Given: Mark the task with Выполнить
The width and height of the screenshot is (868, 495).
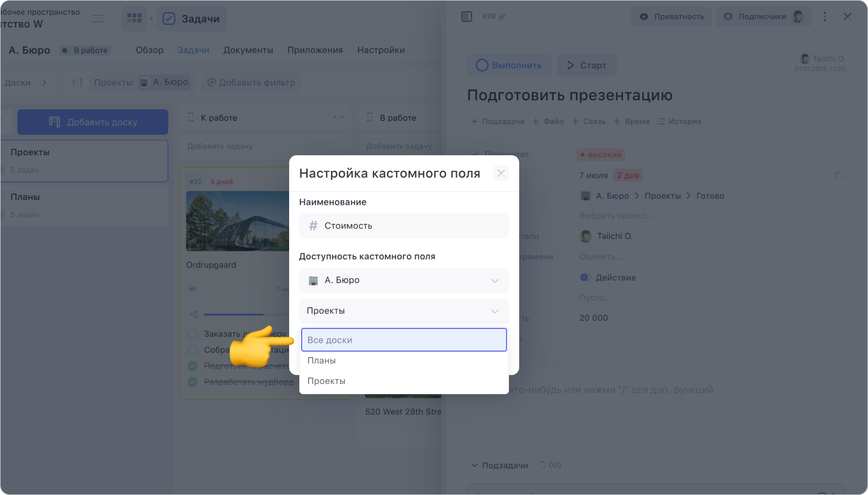Looking at the screenshot, I should click(509, 65).
